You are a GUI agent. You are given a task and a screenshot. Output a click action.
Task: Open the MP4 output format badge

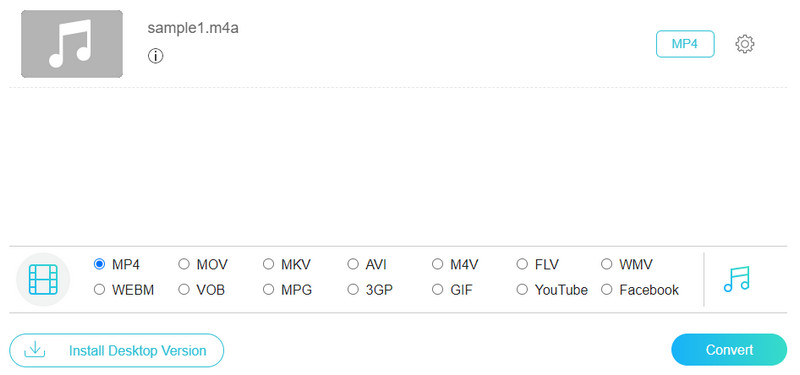coord(685,44)
